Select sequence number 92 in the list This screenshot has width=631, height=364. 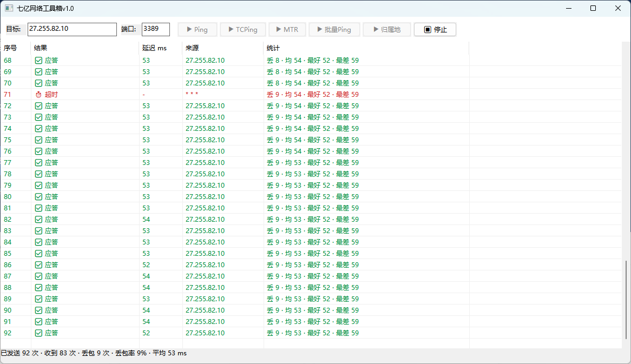click(8, 333)
